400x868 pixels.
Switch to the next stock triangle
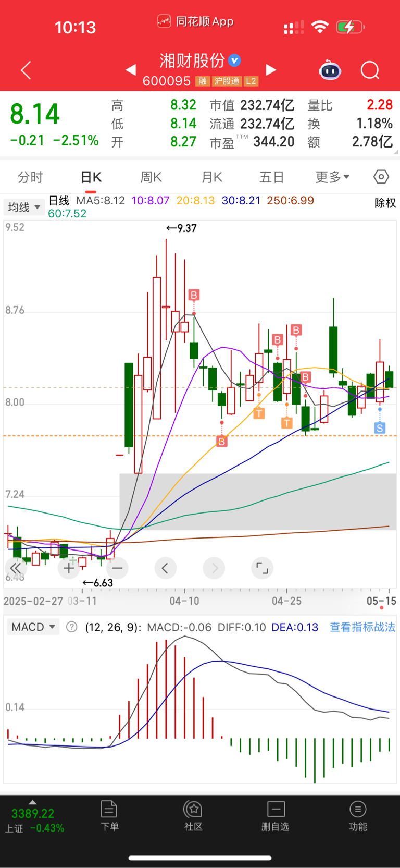tap(271, 70)
